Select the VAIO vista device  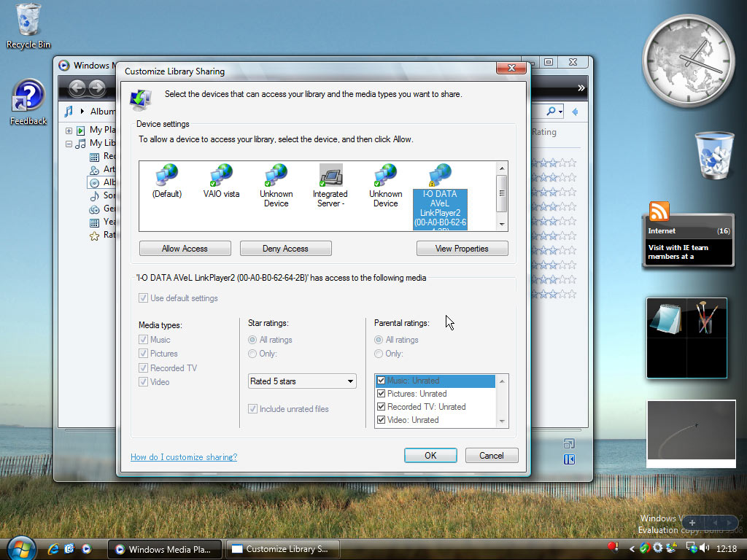click(221, 182)
